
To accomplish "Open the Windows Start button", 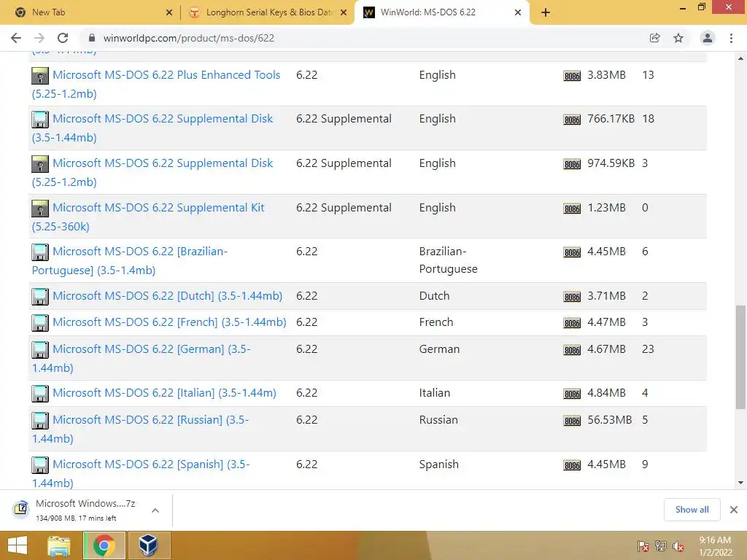I will pos(18,545).
